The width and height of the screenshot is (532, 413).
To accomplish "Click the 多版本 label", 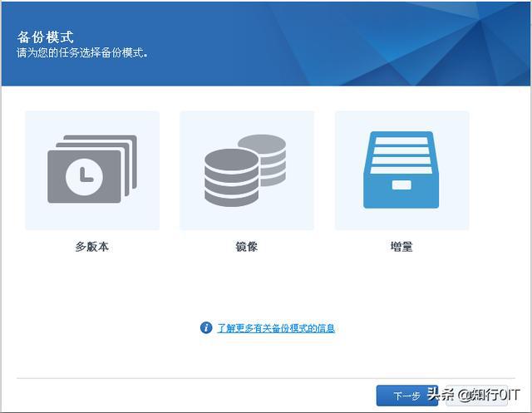I will [x=92, y=247].
